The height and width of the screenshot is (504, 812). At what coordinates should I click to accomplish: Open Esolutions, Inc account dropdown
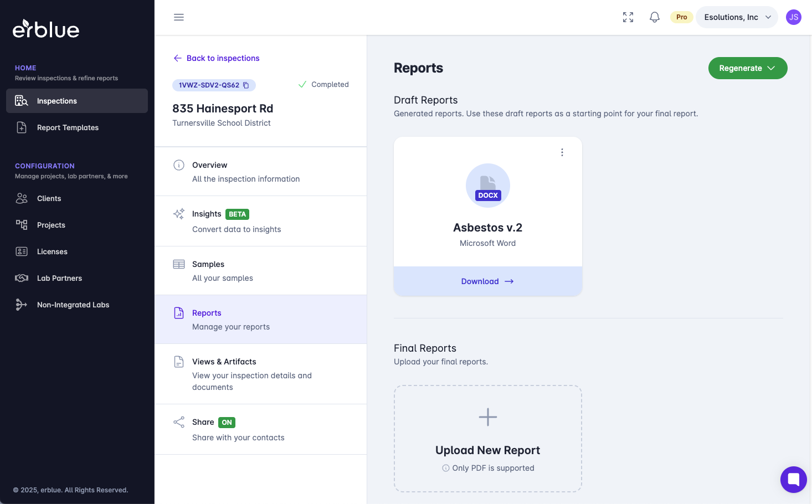[x=737, y=17]
